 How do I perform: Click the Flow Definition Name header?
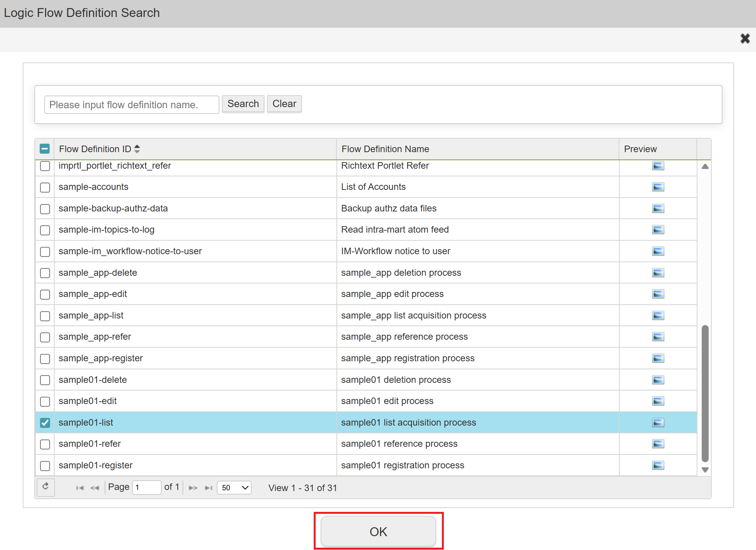[385, 149]
